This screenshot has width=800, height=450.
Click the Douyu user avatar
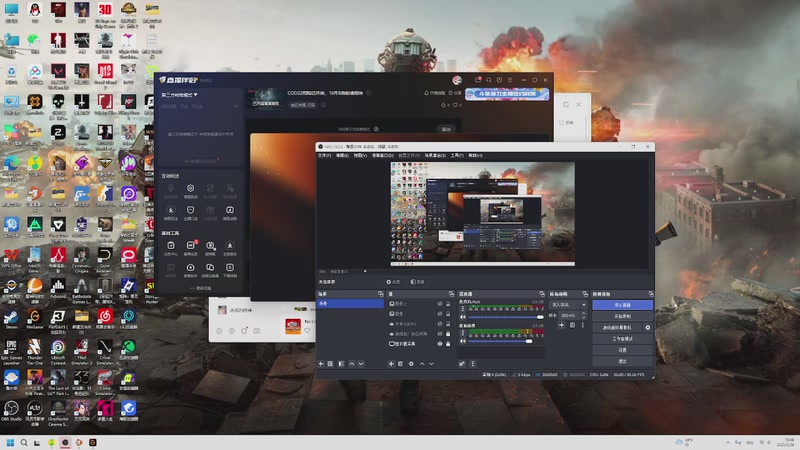(x=457, y=80)
